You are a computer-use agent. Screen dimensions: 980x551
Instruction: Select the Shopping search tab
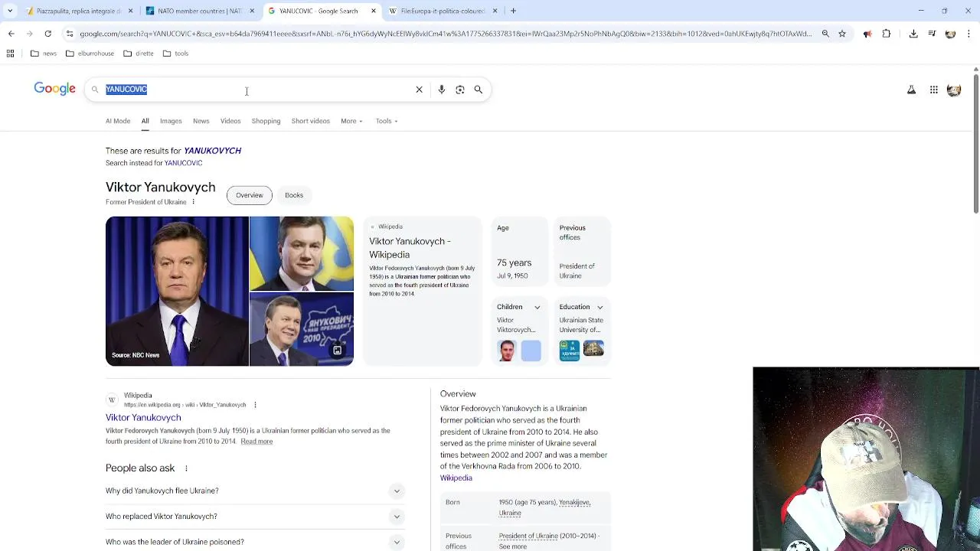pyautogui.click(x=266, y=121)
